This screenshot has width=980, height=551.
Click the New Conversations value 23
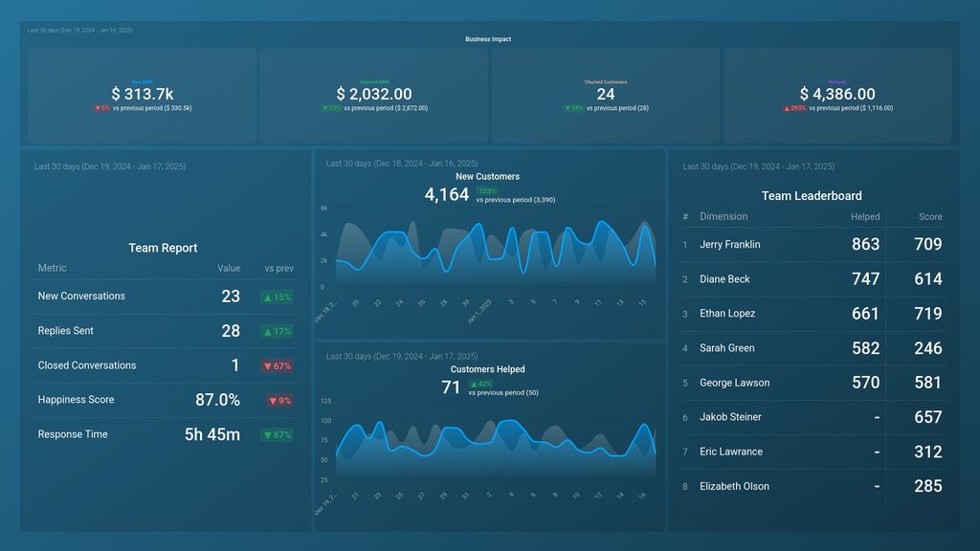tap(231, 297)
